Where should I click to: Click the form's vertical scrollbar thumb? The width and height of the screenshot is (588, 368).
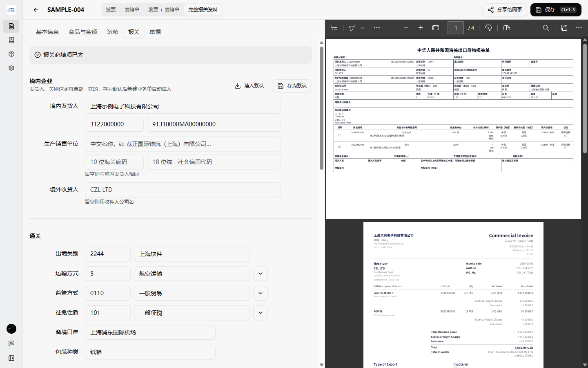322,108
